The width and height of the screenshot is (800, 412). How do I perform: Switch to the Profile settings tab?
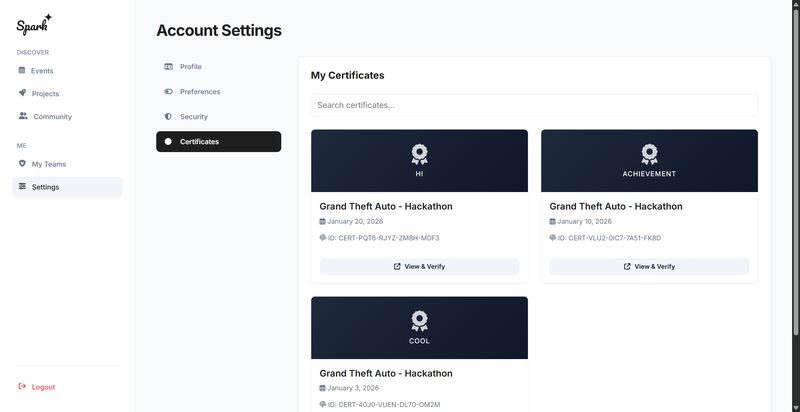tap(218, 67)
